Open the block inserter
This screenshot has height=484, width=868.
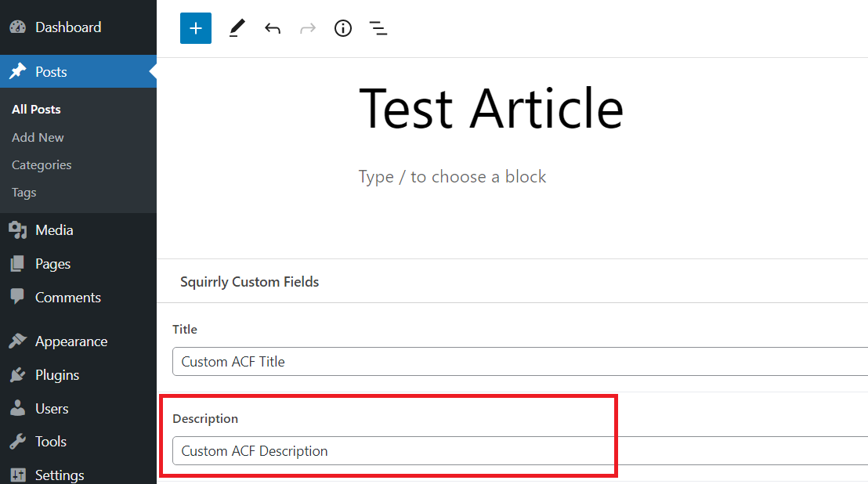(x=195, y=27)
